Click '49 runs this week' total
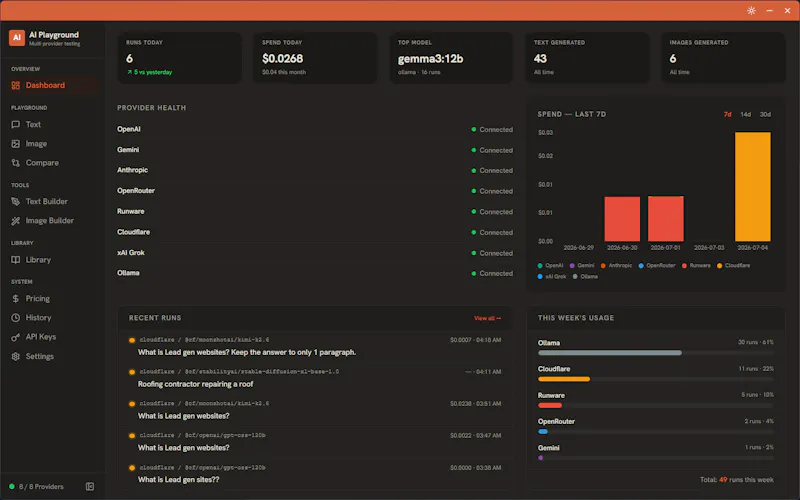This screenshot has width=800, height=500. (x=746, y=480)
